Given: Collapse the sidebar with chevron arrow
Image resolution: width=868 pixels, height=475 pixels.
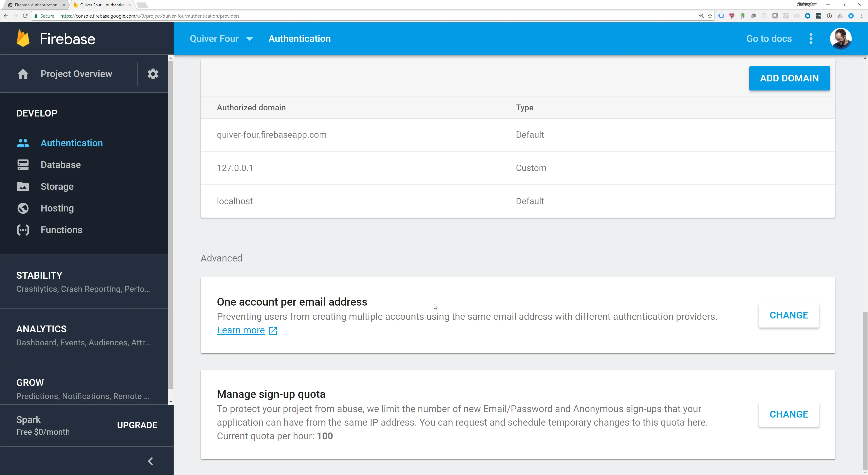Looking at the screenshot, I should pyautogui.click(x=151, y=461).
